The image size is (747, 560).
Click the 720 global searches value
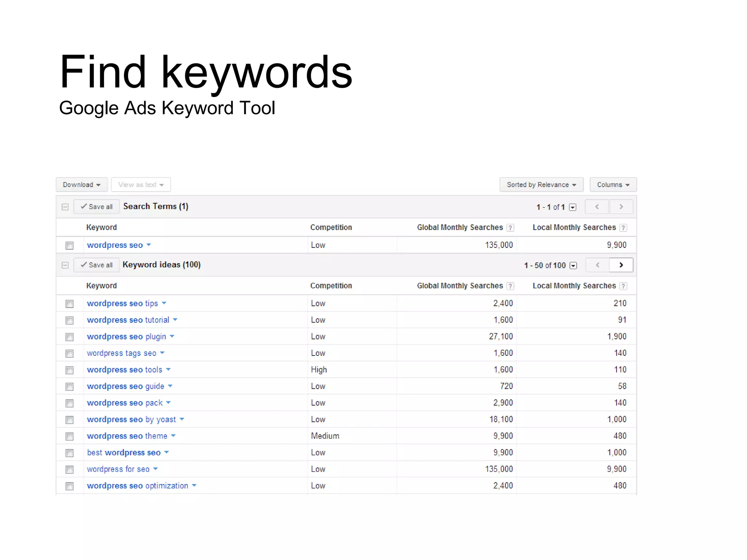[506, 386]
